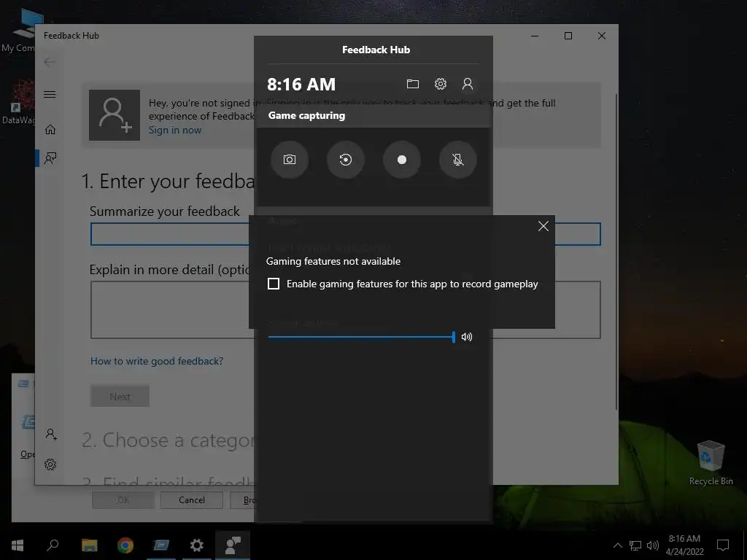Click the Game Bar account profile icon
Image resolution: width=747 pixels, height=560 pixels.
coord(468,85)
